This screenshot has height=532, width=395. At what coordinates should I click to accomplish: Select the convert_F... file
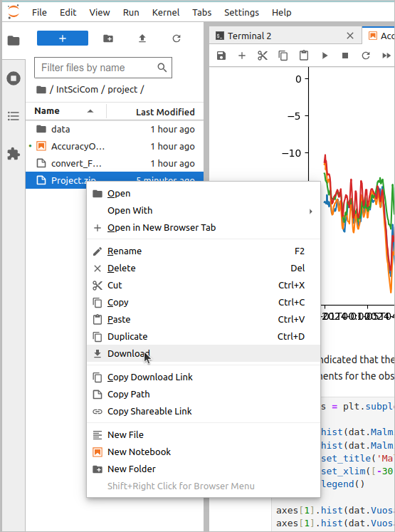115,163
